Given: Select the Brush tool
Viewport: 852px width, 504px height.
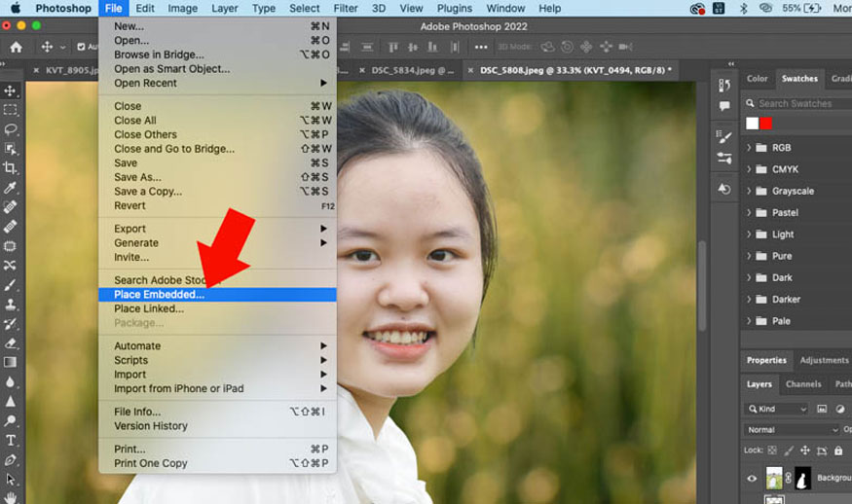Looking at the screenshot, I should (10, 284).
